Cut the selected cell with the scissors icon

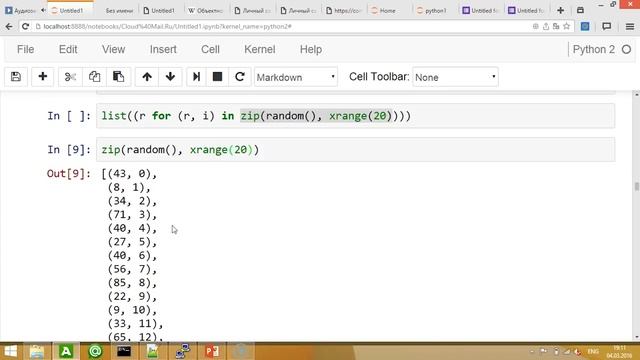click(70, 77)
